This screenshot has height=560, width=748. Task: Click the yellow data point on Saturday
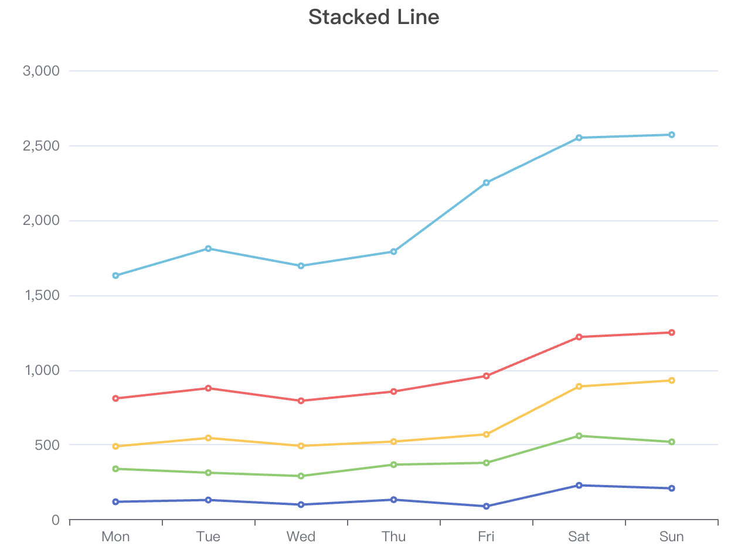point(579,387)
